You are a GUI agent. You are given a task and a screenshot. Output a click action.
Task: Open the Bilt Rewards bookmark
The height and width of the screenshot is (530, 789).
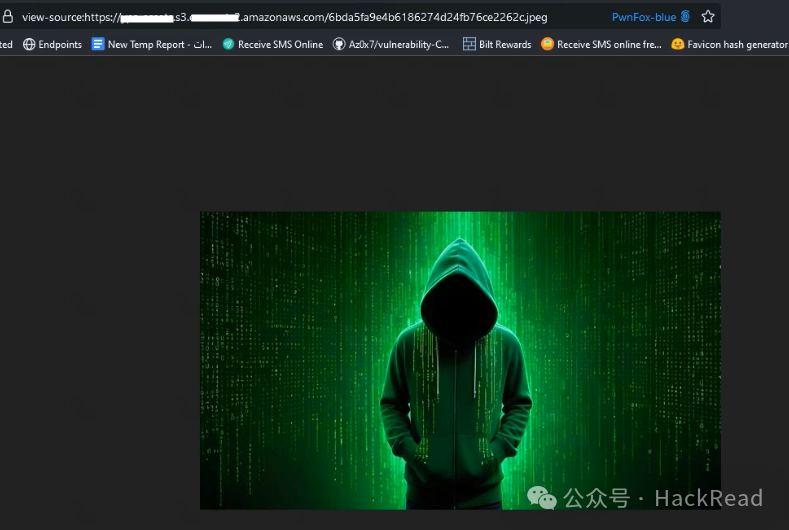[x=497, y=44]
